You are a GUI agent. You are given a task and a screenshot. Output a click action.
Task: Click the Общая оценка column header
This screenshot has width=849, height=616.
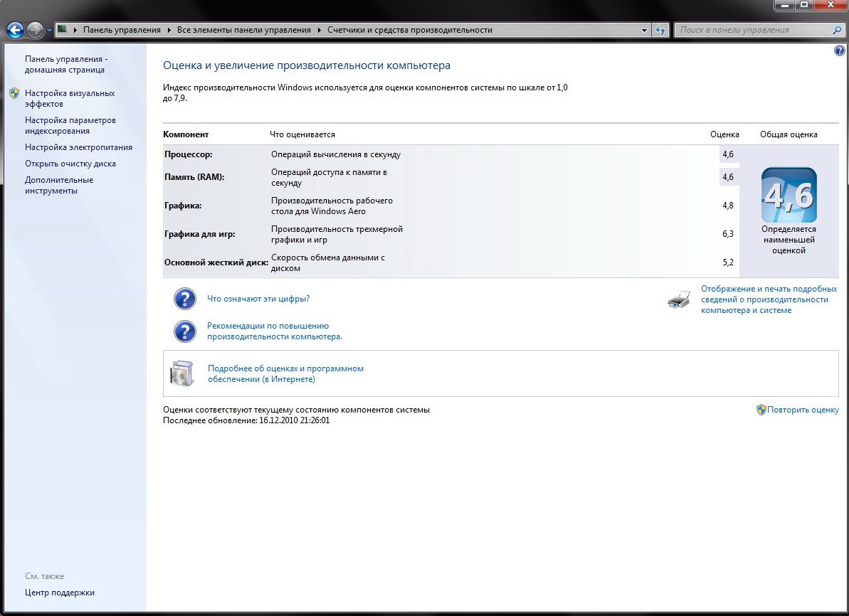(x=789, y=134)
